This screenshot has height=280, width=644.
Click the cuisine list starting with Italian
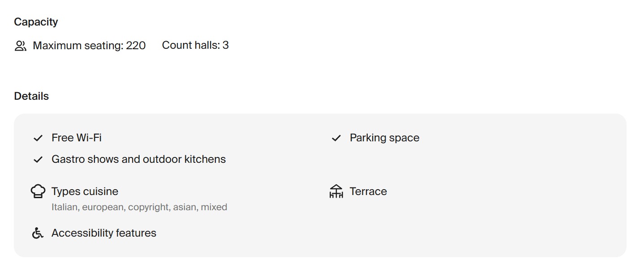pyautogui.click(x=139, y=207)
